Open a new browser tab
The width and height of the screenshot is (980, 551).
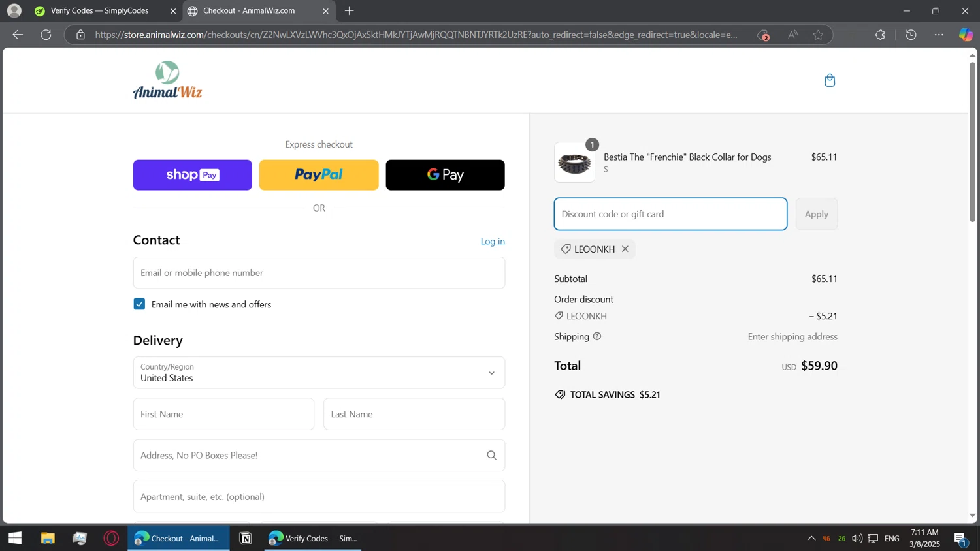350,10
